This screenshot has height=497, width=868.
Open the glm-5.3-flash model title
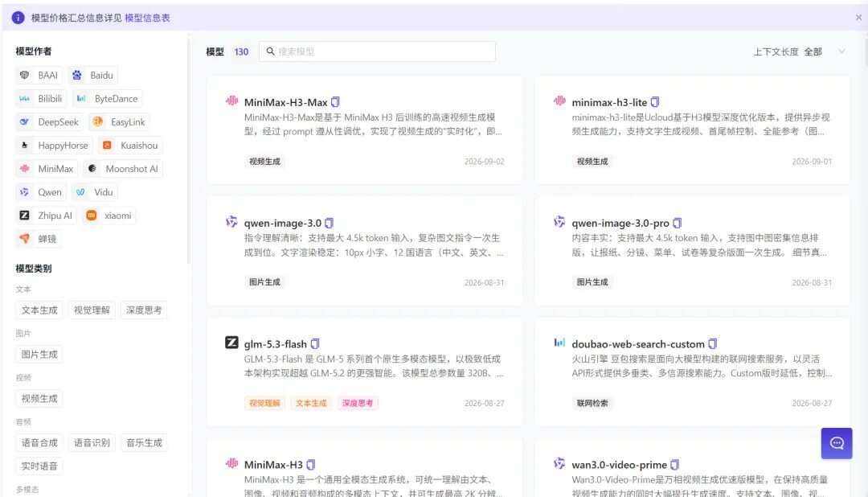[275, 344]
